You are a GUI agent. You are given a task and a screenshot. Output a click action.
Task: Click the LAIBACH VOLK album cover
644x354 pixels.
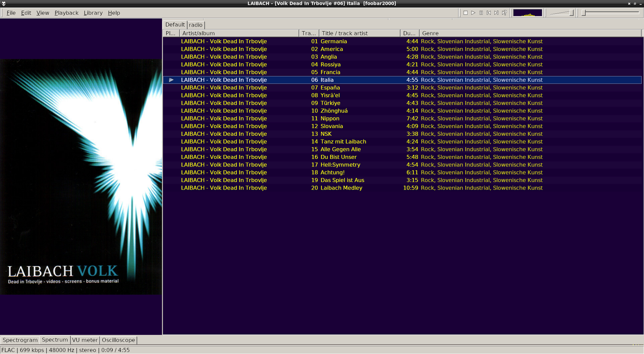click(81, 177)
